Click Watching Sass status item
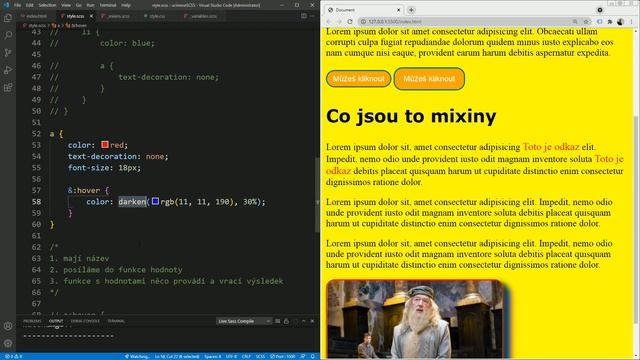This screenshot has width=640, height=360. (x=137, y=356)
